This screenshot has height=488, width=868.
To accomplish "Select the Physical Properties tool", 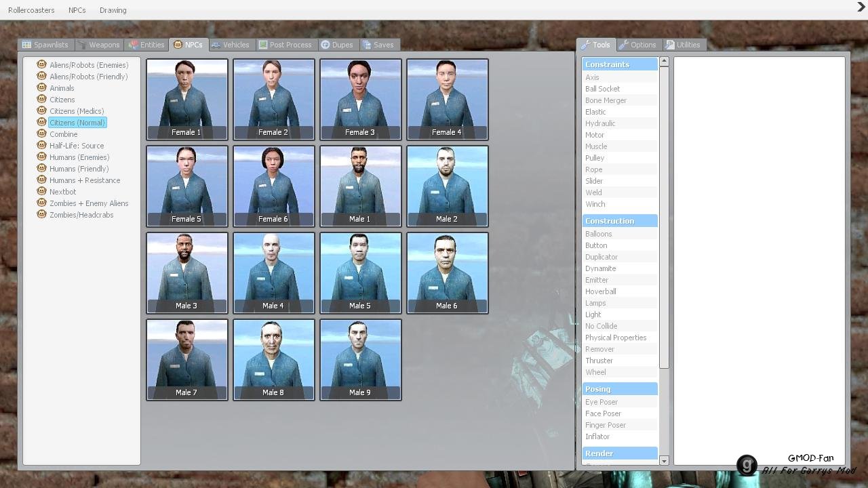I will (620, 338).
